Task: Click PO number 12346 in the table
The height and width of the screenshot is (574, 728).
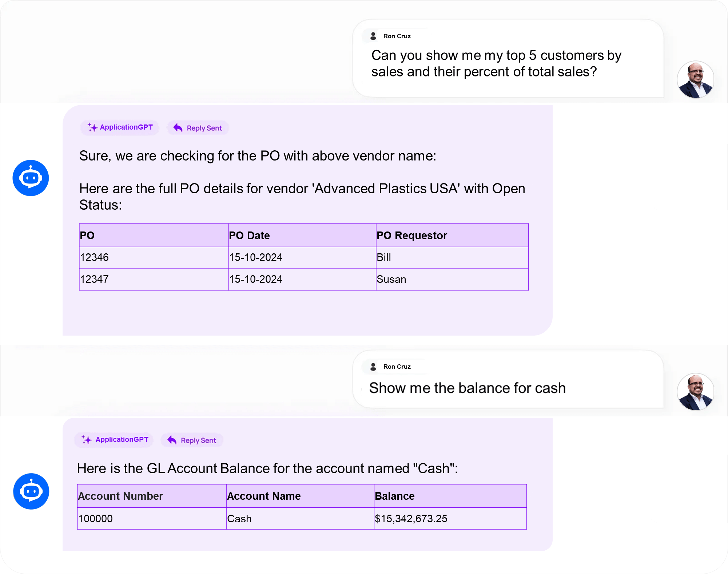Action: click(x=94, y=258)
